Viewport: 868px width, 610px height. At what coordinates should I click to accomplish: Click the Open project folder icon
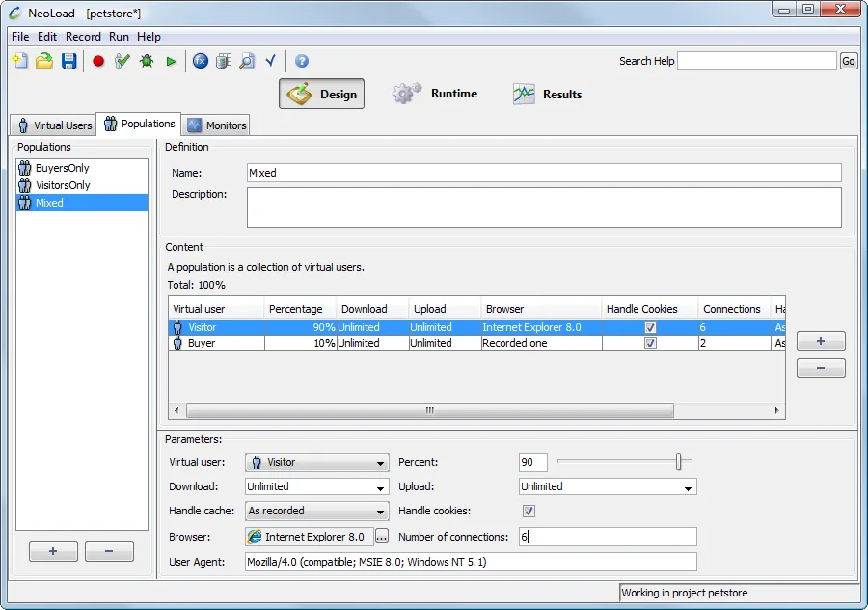coord(44,61)
